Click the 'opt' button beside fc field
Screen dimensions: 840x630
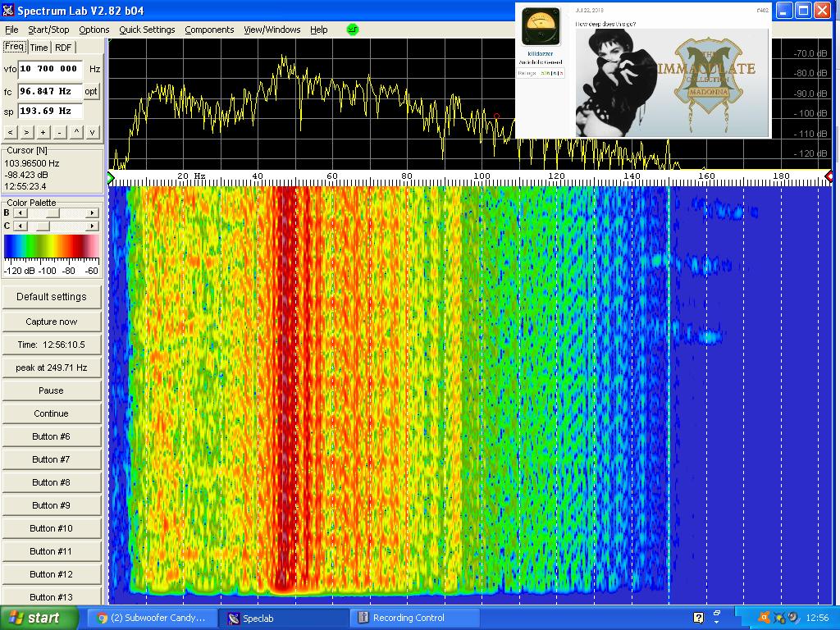pos(92,91)
